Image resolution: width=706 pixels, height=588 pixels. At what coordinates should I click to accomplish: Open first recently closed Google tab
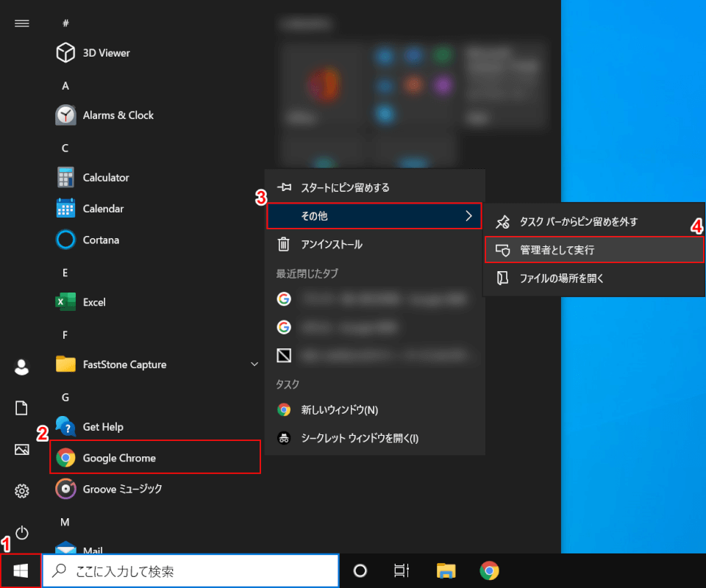374,298
